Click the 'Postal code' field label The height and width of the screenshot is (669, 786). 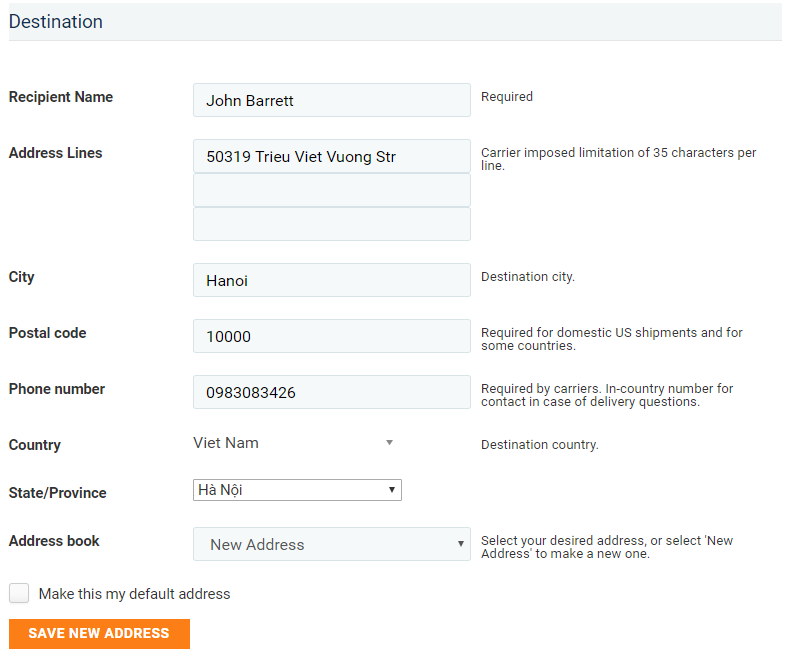47,333
